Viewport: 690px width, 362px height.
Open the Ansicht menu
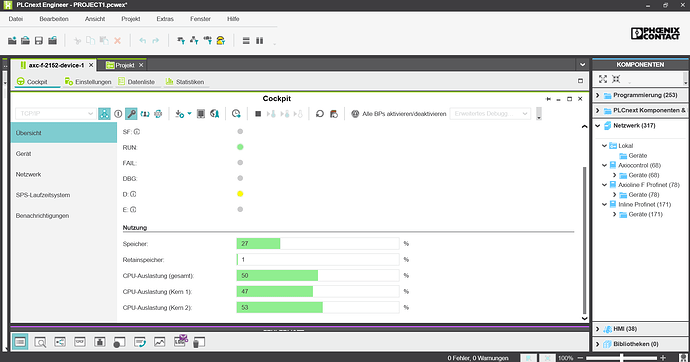(95, 19)
